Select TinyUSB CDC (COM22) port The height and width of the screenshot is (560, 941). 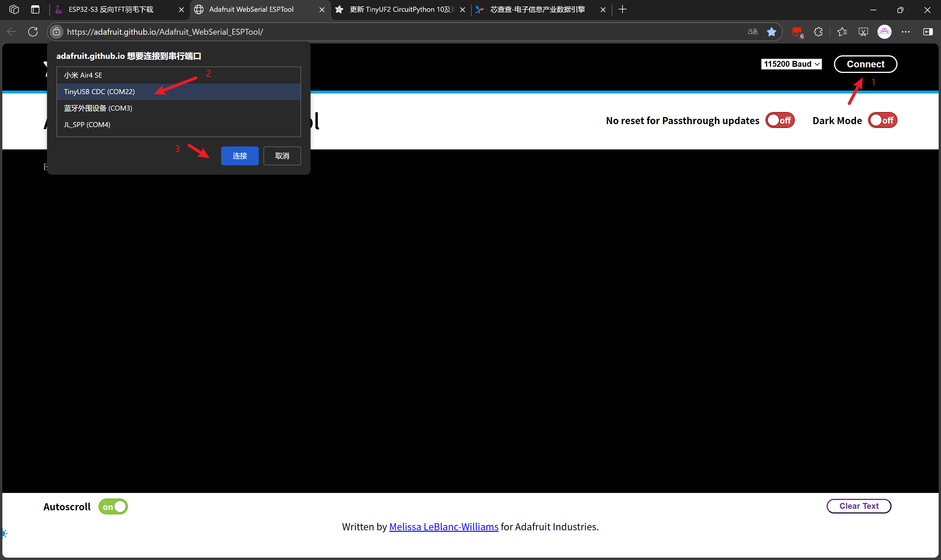click(x=99, y=92)
